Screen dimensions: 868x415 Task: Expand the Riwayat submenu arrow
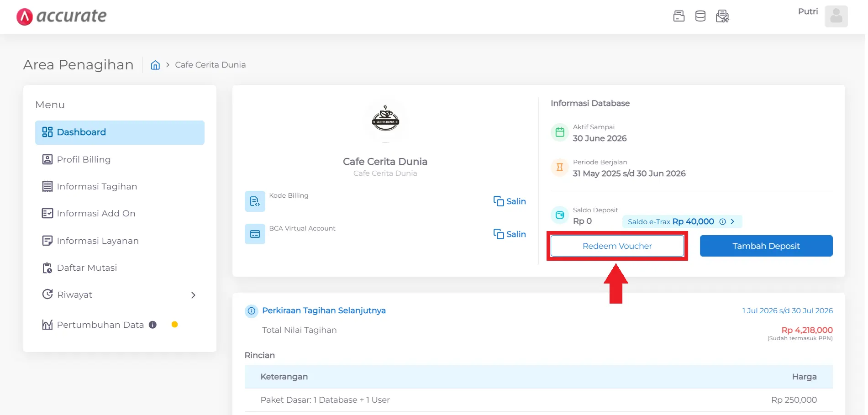[193, 295]
